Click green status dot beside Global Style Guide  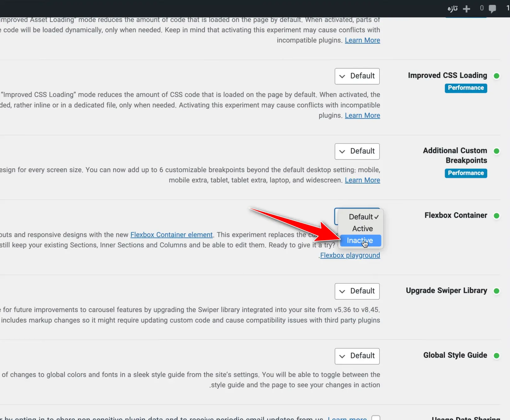(497, 356)
